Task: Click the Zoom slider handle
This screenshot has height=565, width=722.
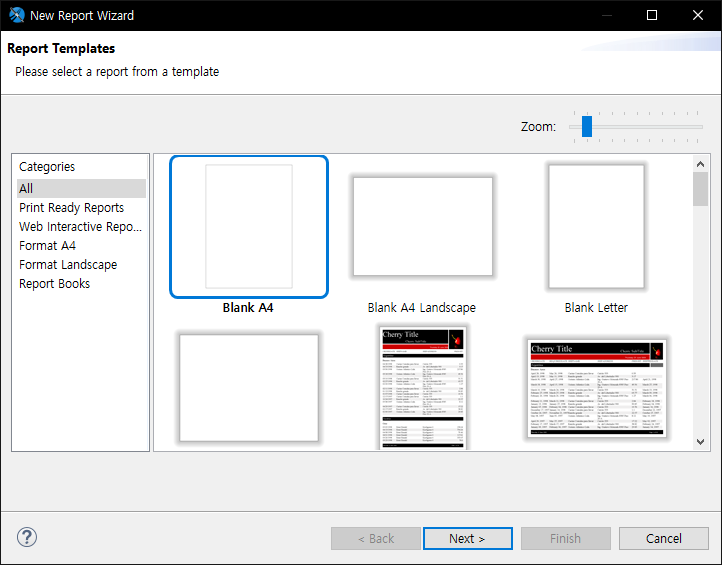Action: pyautogui.click(x=587, y=126)
